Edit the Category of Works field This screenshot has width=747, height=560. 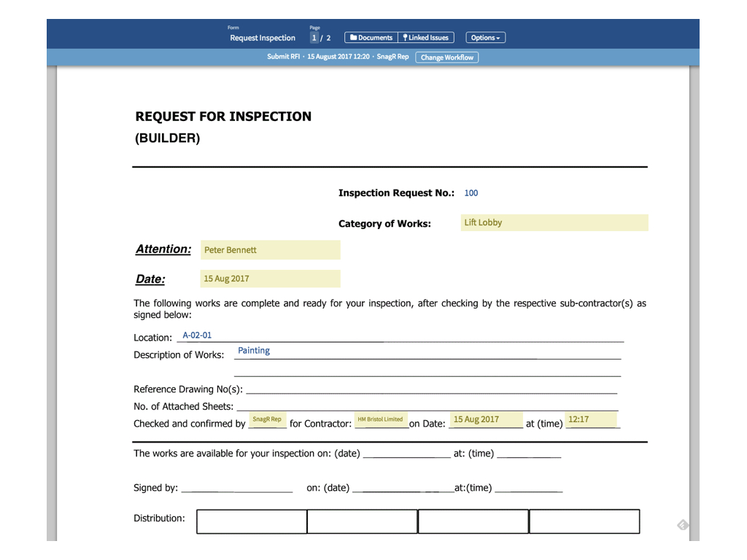[x=554, y=223]
